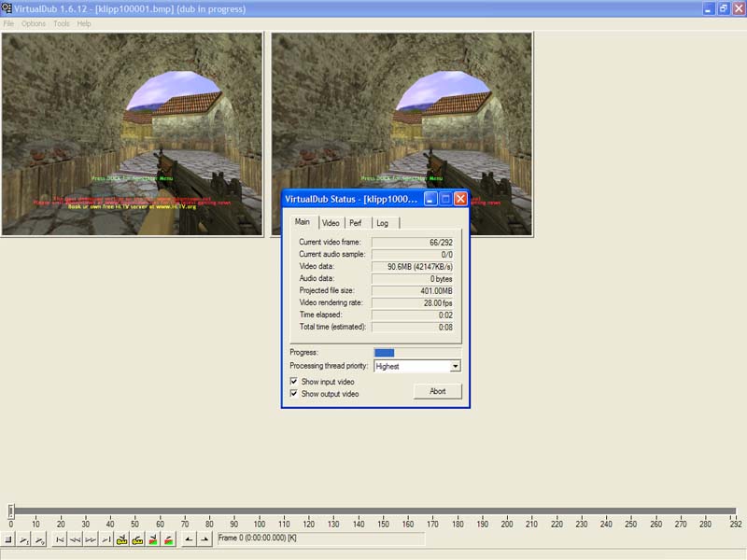747x560 pixels.
Task: Open the Tools menu
Action: click(62, 23)
